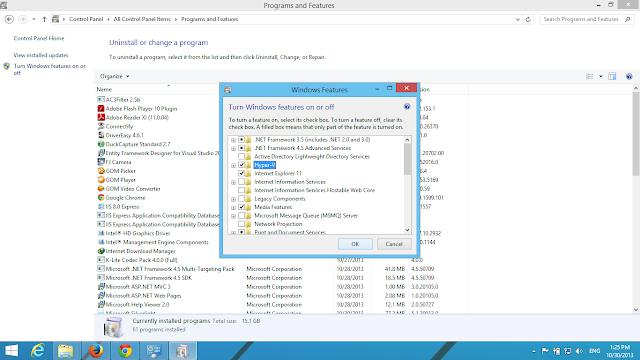Open the Organize dropdown menu
The height and width of the screenshot is (360, 640).
(115, 76)
